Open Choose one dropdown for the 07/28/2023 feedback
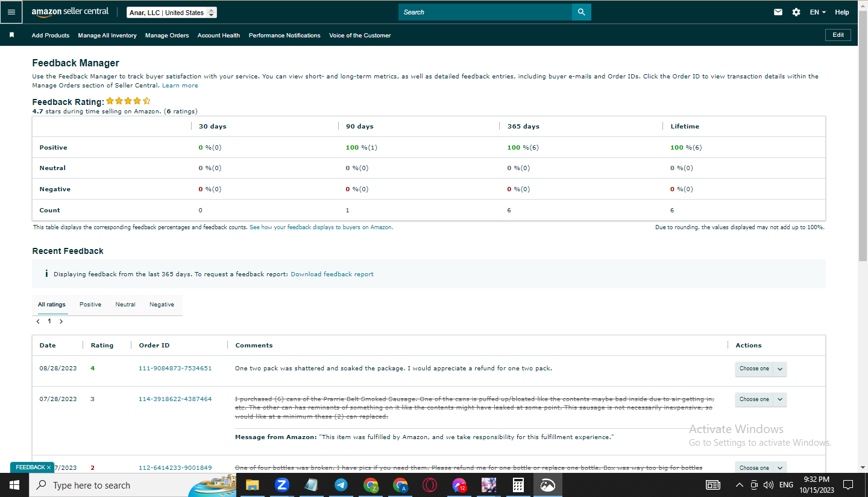This screenshot has width=868, height=497. 761,399
